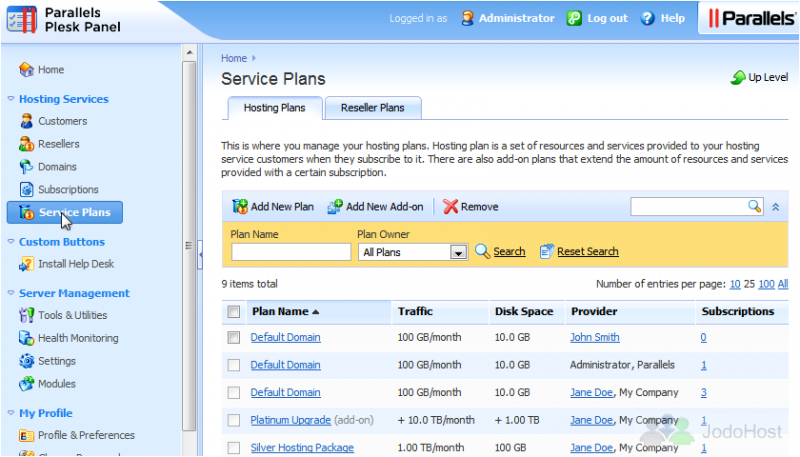Click the Add New Add-on icon
Image resolution: width=800 pixels, height=457 pixels.
[x=335, y=207]
